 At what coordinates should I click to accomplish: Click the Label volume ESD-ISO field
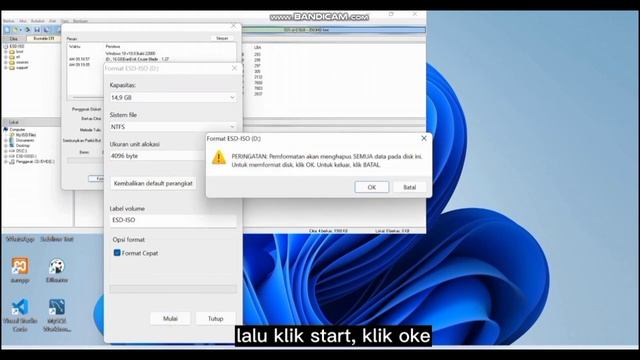click(173, 220)
